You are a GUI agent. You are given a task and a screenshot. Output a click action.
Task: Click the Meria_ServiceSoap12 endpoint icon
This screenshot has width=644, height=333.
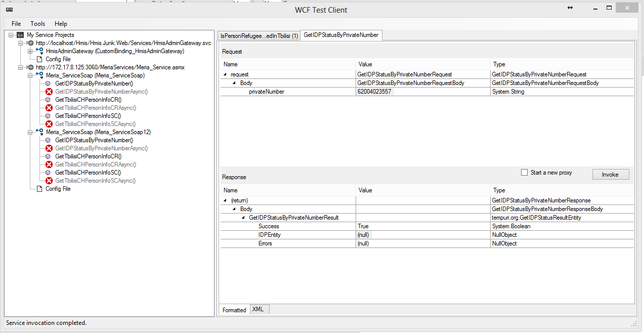[39, 132]
